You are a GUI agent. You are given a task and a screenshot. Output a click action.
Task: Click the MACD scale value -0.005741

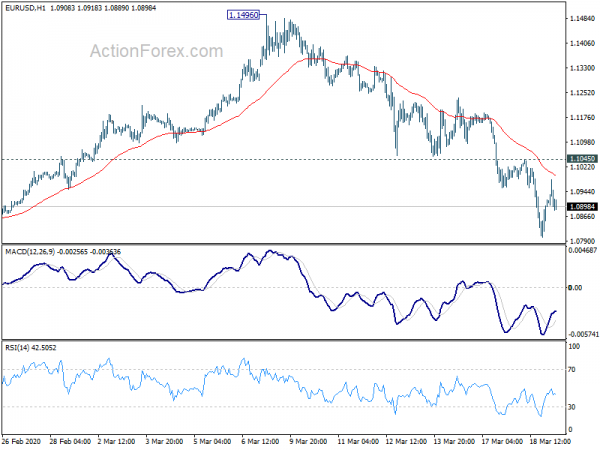(x=584, y=334)
